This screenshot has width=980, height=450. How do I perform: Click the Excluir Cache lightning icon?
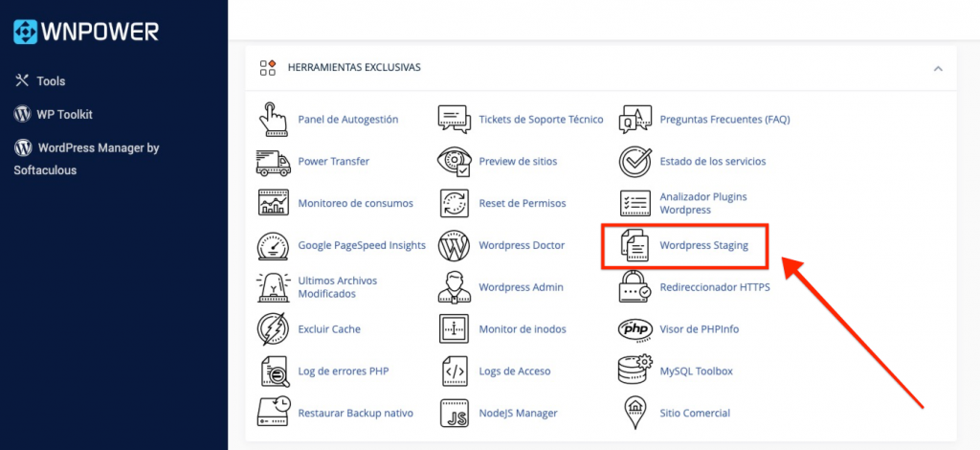click(273, 329)
